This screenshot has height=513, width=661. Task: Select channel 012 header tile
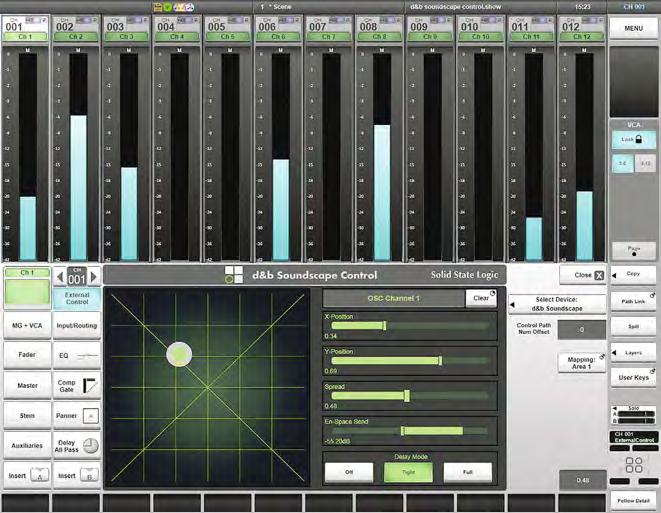581,29
